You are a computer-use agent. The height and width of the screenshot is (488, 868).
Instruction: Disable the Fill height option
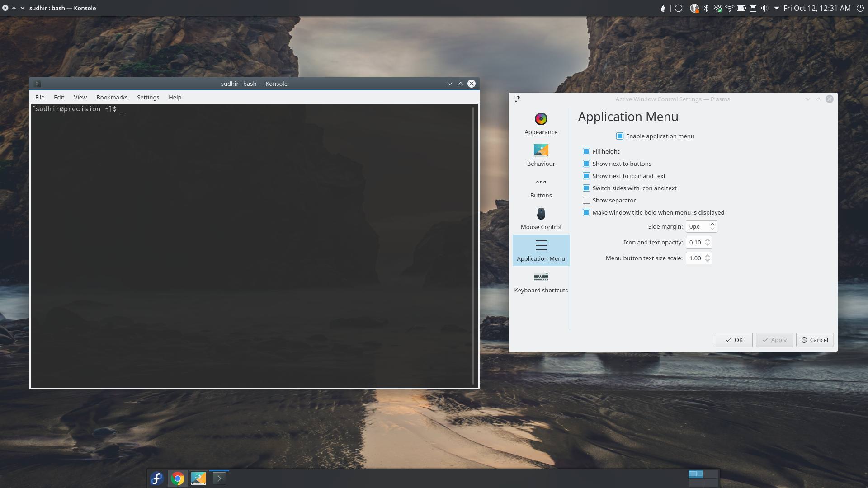coord(586,151)
